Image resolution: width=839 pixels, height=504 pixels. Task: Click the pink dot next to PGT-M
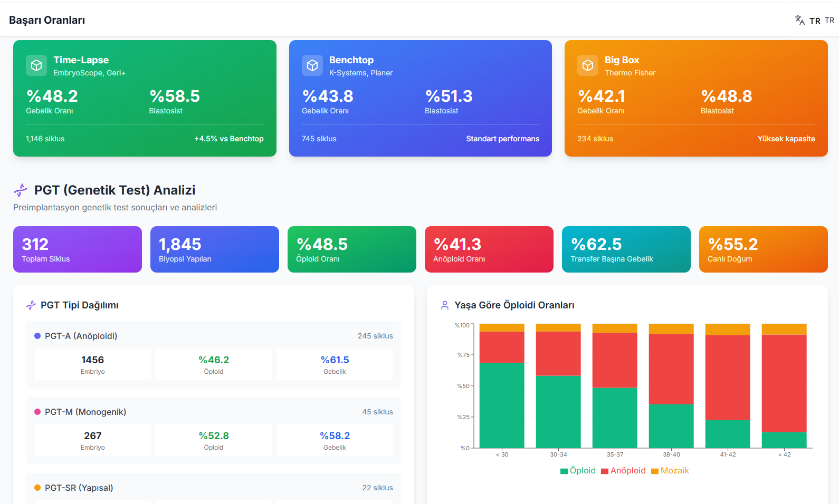[37, 412]
